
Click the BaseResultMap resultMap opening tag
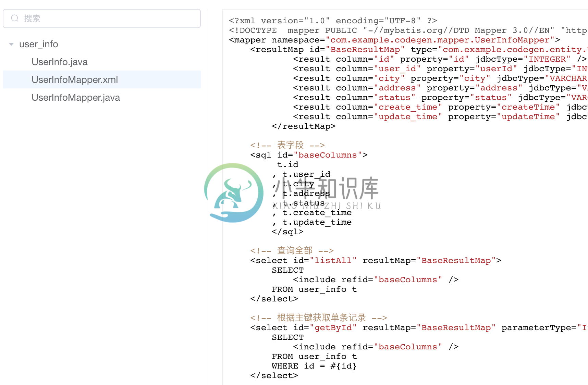click(x=419, y=50)
